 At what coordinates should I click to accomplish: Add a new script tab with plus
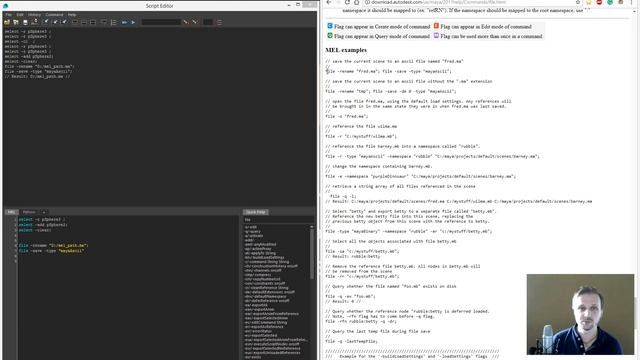(x=44, y=212)
